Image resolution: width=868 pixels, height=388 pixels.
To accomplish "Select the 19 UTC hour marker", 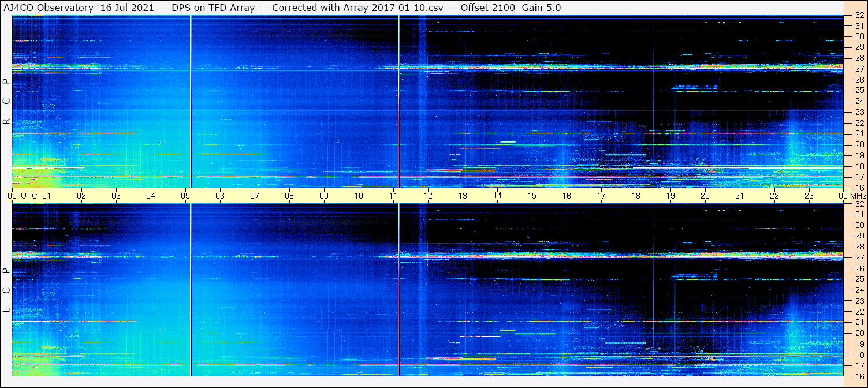I will coord(670,196).
